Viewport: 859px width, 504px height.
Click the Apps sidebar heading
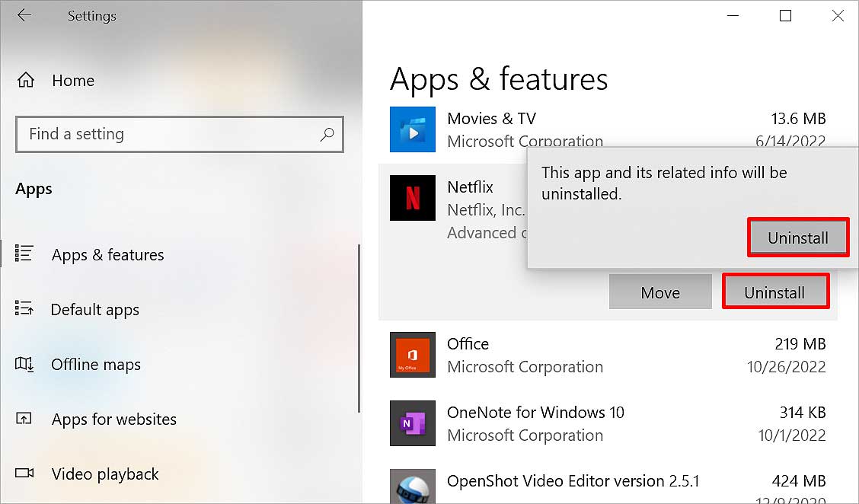34,189
